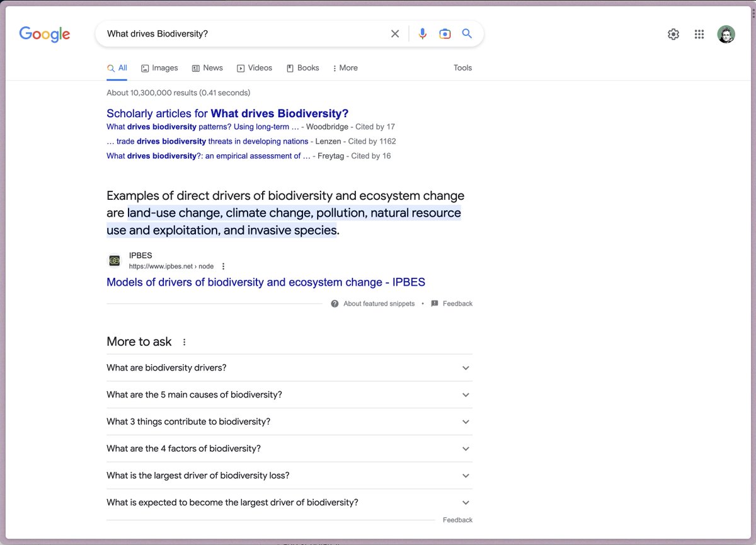Expand 'What are the 4 factors of biodiversity?'

(x=289, y=449)
